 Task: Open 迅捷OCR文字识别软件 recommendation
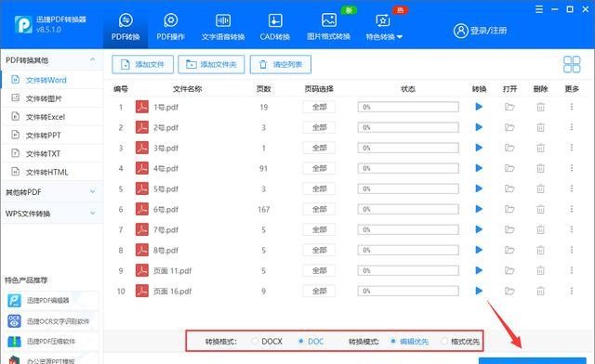52,321
